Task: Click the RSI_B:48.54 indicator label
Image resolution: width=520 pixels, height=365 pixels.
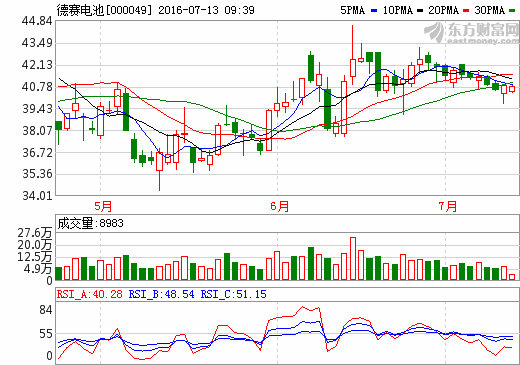Action: coord(162,294)
